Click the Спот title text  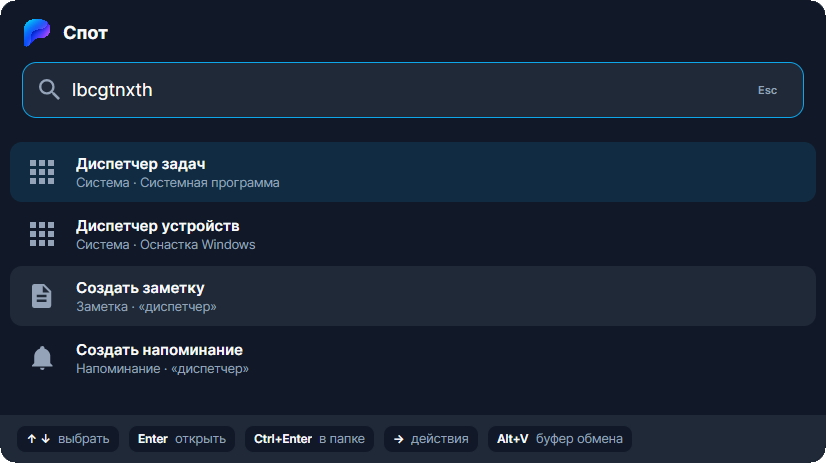click(x=85, y=33)
